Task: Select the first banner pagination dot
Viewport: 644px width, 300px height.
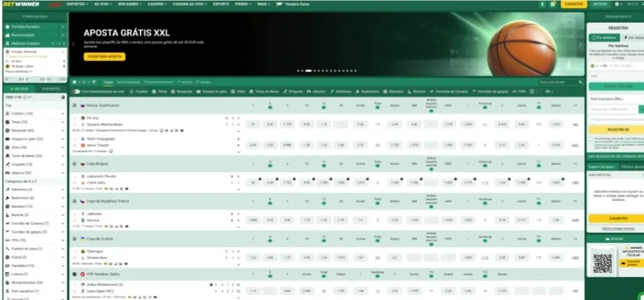Action: click(298, 70)
